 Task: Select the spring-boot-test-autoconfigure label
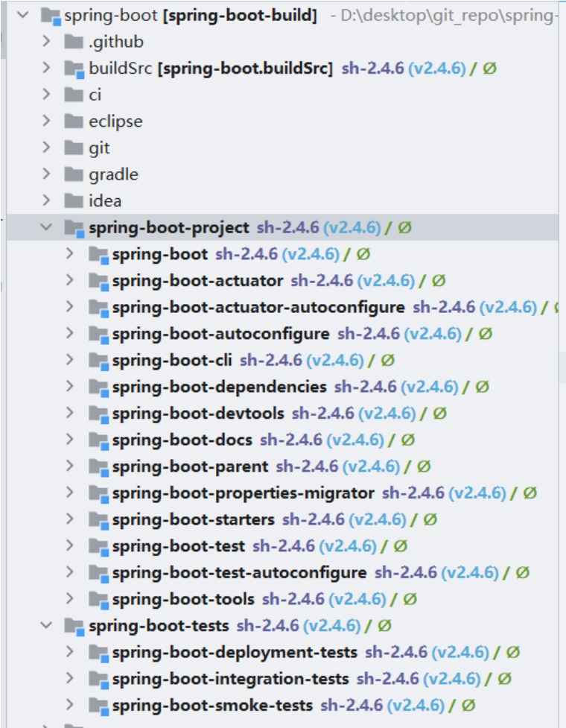point(239,572)
